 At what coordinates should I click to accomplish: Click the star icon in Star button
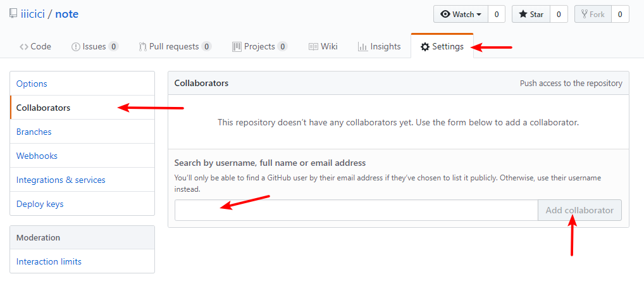click(x=523, y=15)
